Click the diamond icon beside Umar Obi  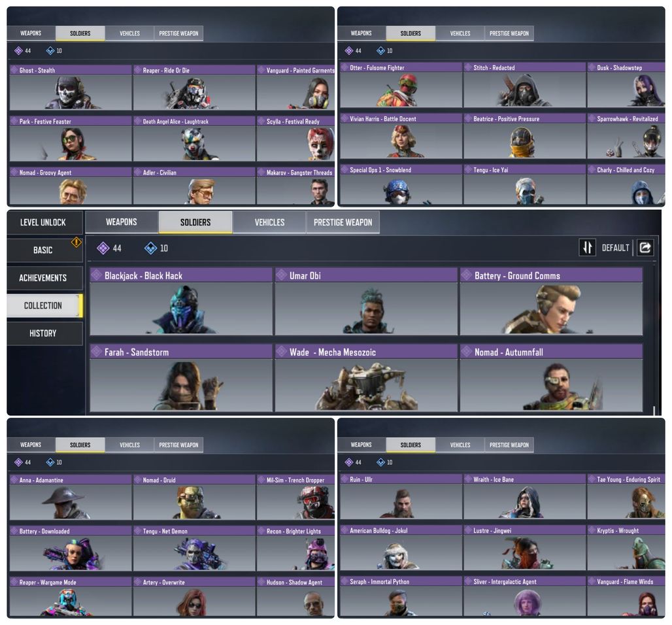click(281, 275)
